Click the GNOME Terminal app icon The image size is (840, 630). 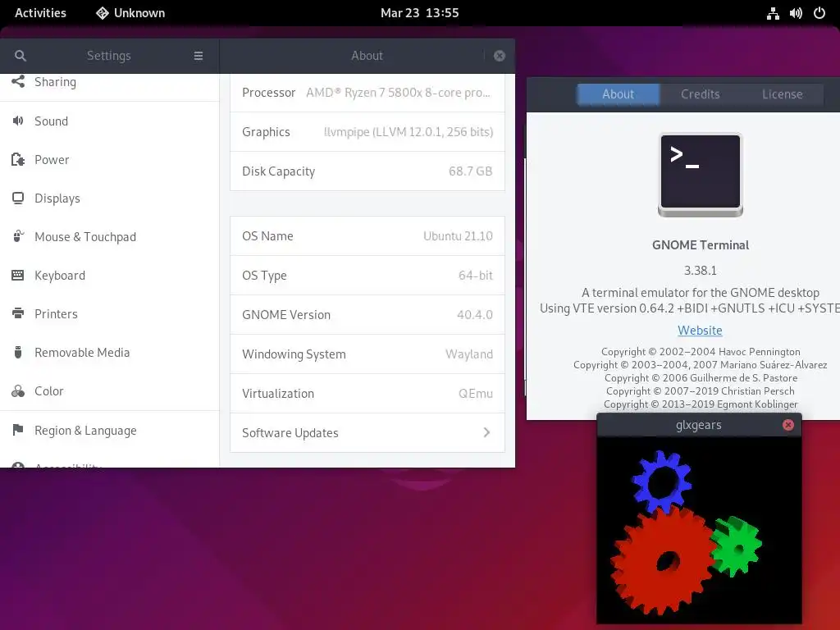701,175
